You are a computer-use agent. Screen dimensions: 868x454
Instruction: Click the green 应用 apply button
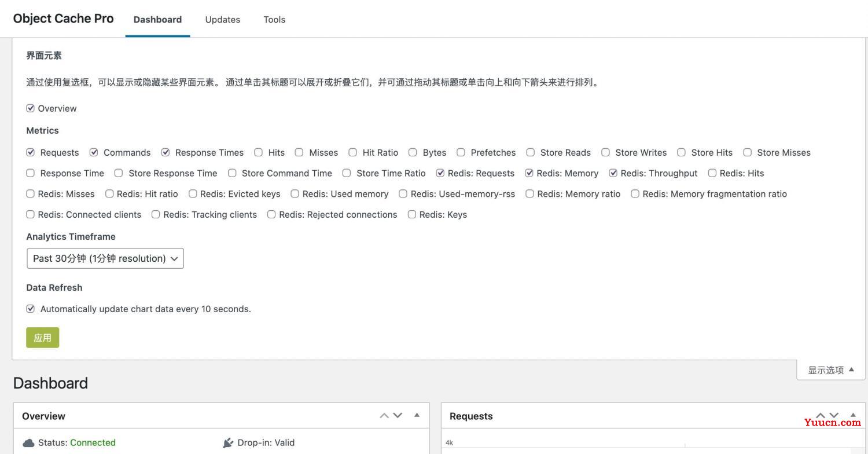[x=42, y=338]
